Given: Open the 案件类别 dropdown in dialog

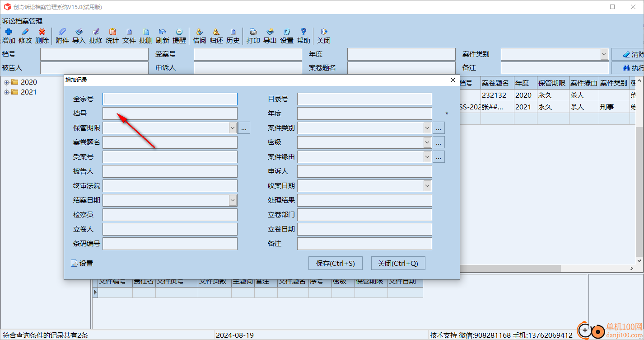Looking at the screenshot, I should (427, 128).
